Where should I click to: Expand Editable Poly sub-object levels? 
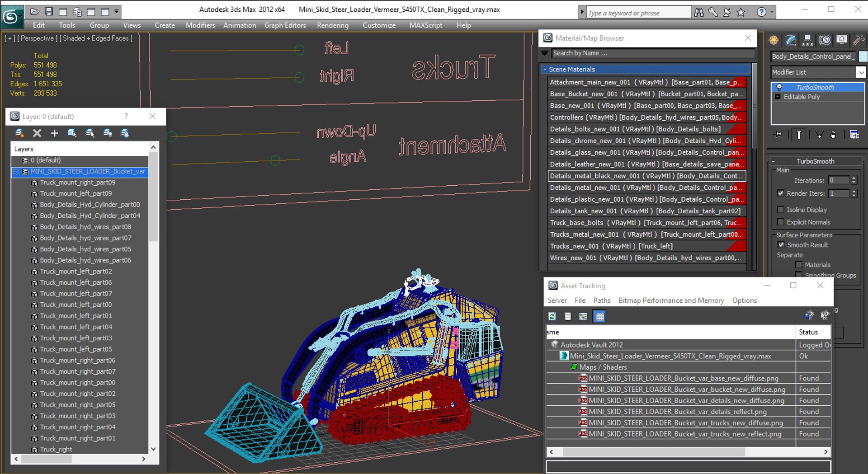[778, 97]
